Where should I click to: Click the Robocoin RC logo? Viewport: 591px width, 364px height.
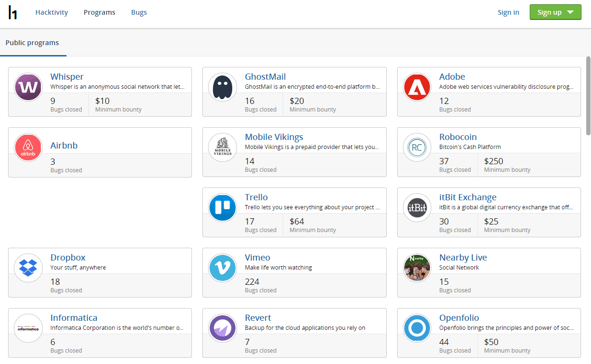417,148
